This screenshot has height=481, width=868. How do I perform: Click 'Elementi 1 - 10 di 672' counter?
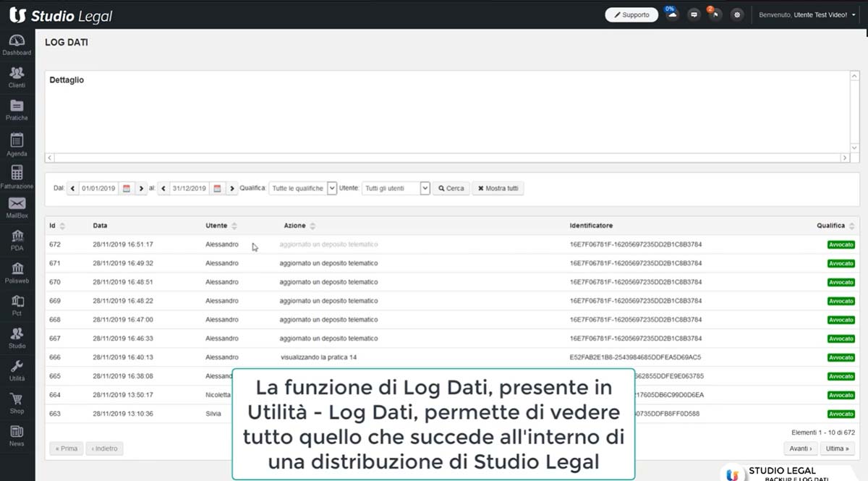823,432
